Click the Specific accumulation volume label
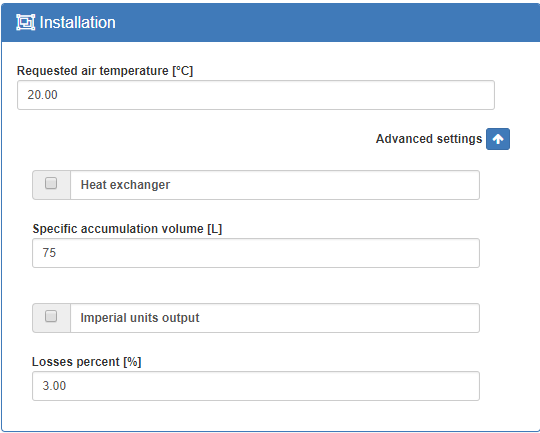The width and height of the screenshot is (540, 433). 127,229
